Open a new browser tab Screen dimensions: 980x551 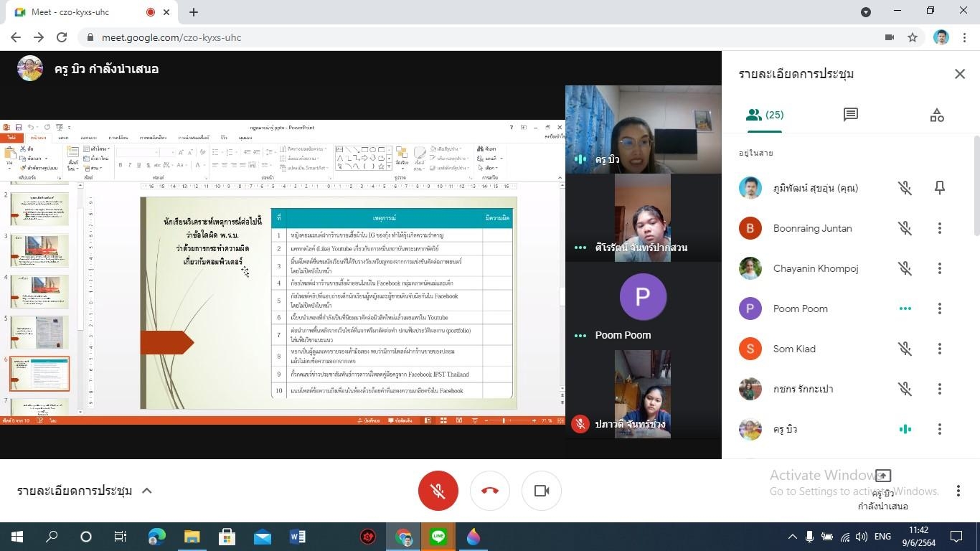(x=194, y=12)
